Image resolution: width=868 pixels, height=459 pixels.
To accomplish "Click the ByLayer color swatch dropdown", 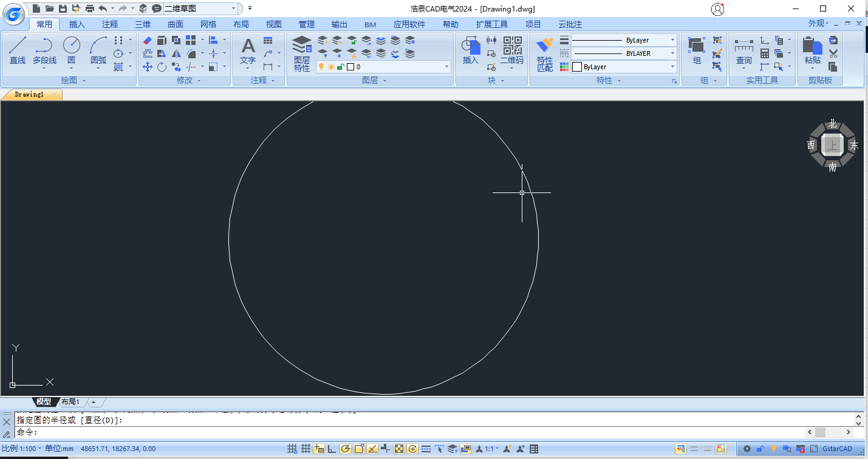I will tap(624, 67).
